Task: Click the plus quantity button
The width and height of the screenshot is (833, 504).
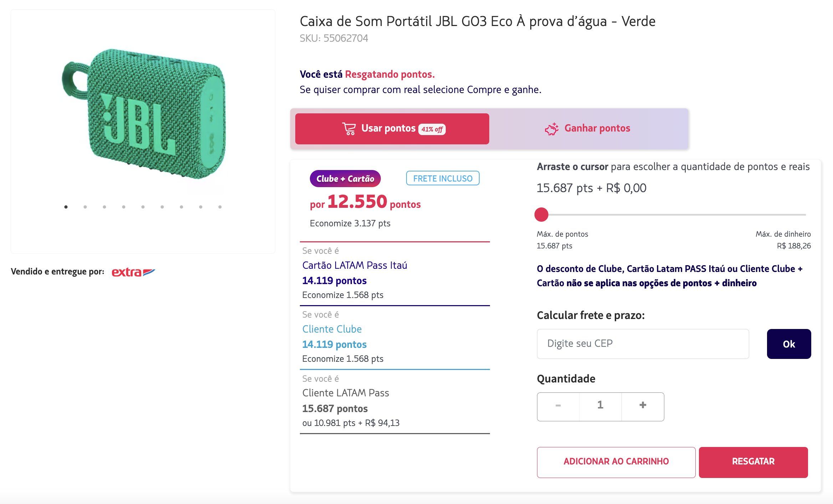Action: pos(643,406)
